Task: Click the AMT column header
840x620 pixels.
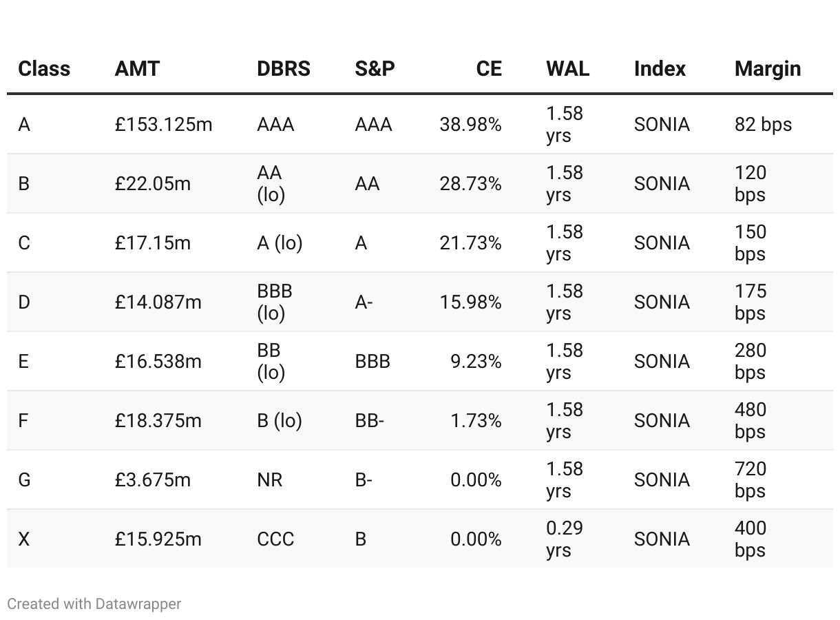Action: coord(137,69)
